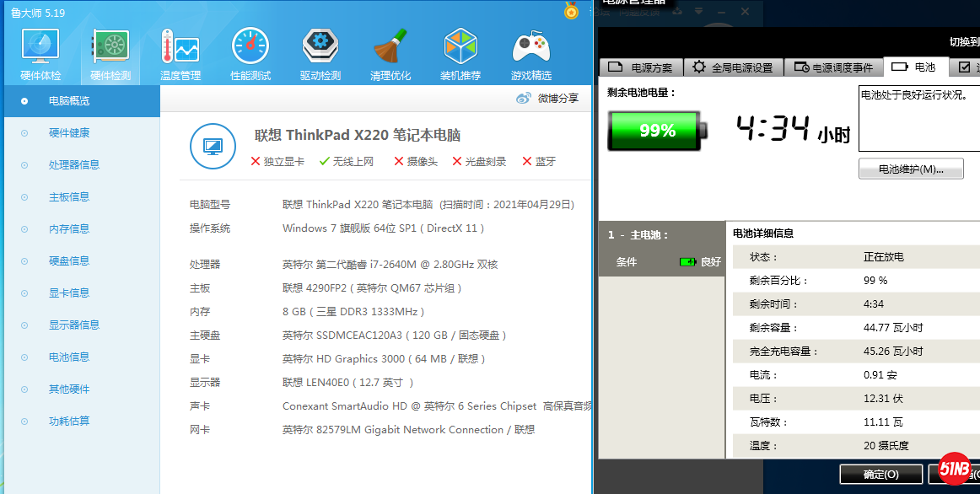Open 游戏精选 gamepad icon
Screen dimensions: 980x494
click(530, 48)
